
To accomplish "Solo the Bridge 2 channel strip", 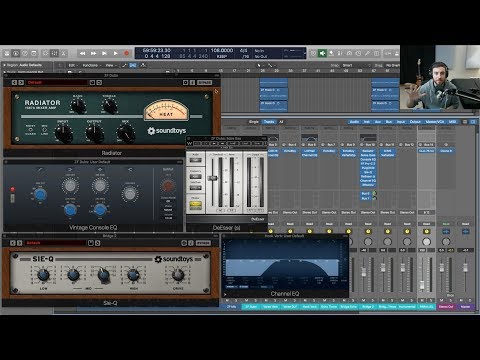I will pyautogui.click(x=372, y=300).
